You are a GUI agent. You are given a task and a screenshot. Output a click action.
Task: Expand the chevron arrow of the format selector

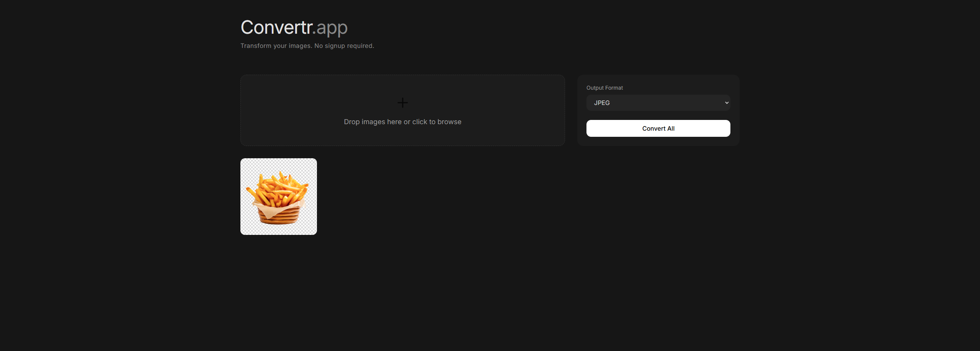coord(727,103)
